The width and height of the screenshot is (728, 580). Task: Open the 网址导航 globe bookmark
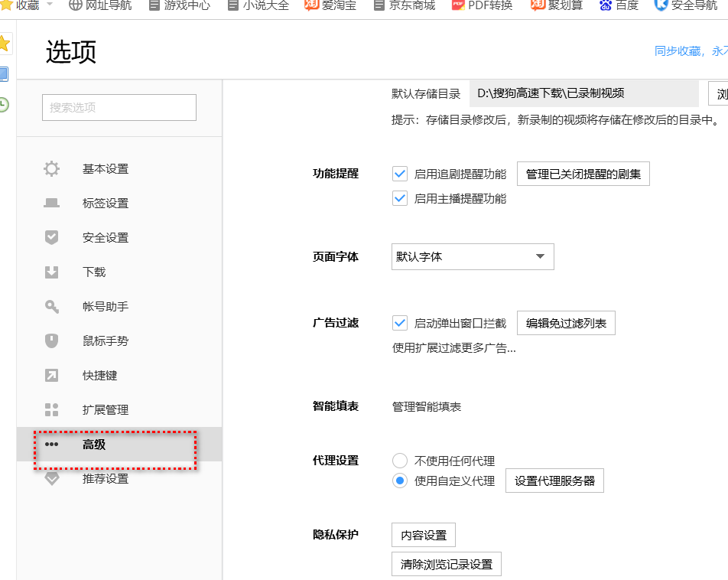[100, 5]
